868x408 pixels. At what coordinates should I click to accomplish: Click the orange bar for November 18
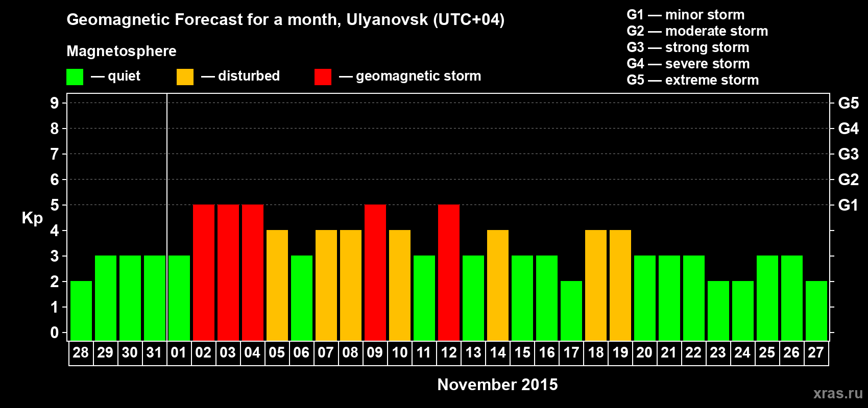coord(596,285)
